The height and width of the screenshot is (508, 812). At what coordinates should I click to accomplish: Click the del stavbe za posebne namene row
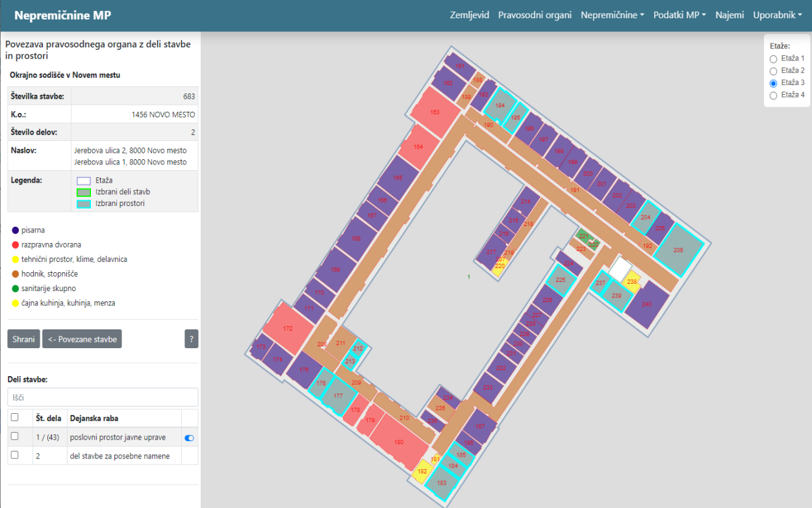tap(103, 456)
